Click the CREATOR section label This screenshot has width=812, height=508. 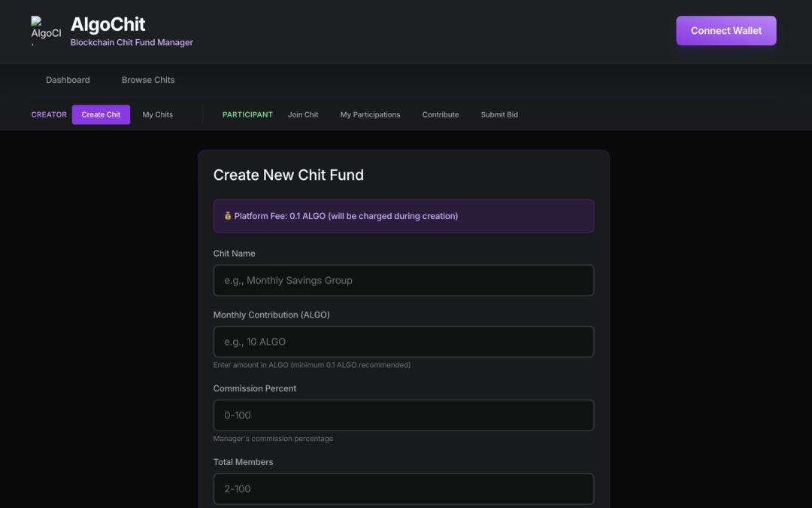coord(49,114)
